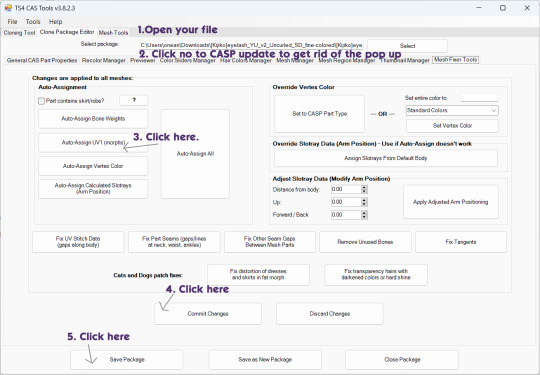Click the Forward / Back value field
Screen dimensions: 540x375
click(x=346, y=215)
